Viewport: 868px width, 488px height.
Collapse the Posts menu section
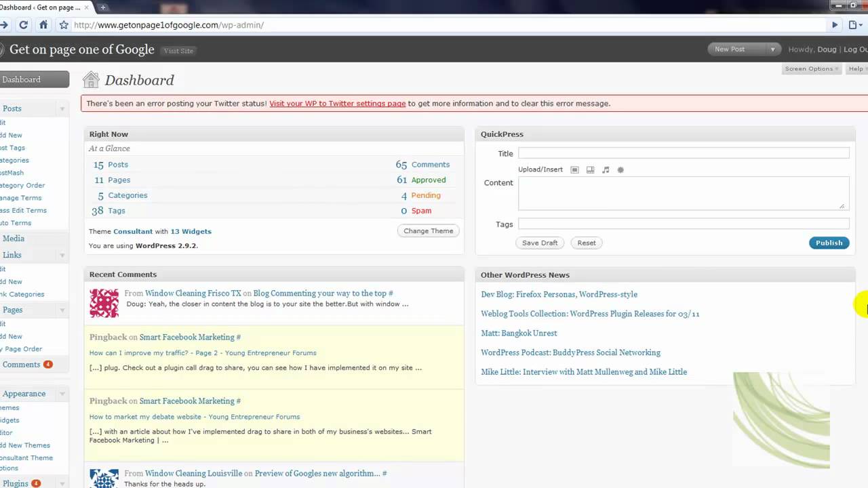(x=62, y=108)
